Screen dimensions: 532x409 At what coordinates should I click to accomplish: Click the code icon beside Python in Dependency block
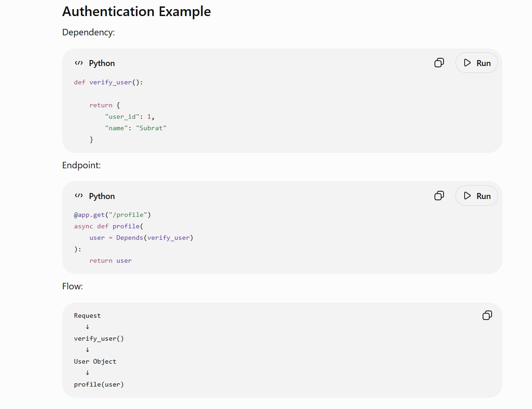click(x=79, y=63)
